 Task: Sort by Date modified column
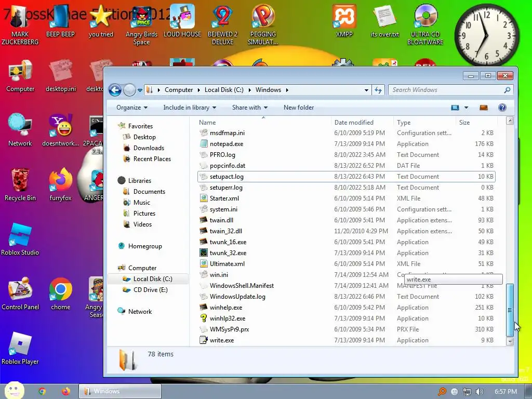click(362, 123)
